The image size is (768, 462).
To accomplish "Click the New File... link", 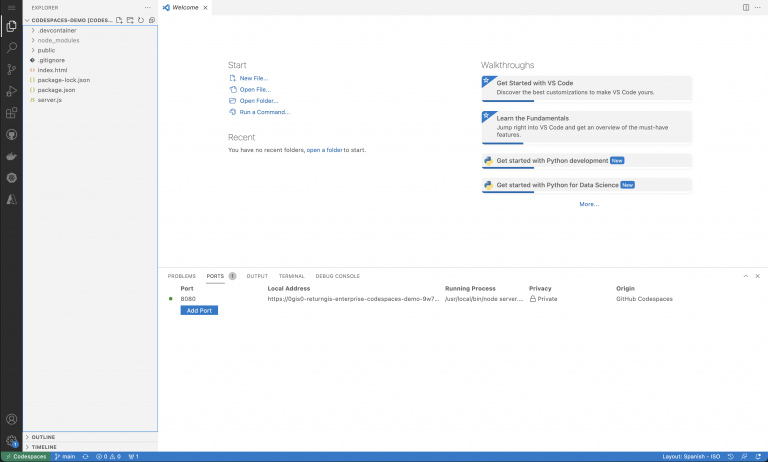I will (253, 78).
